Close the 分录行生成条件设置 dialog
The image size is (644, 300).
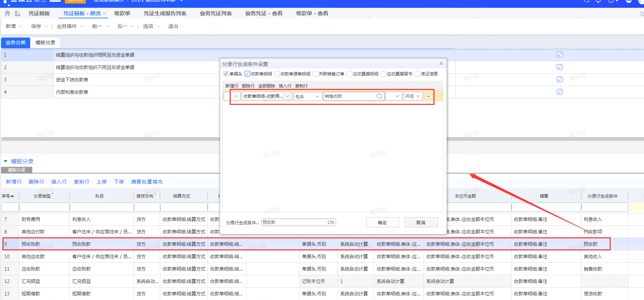tap(441, 63)
